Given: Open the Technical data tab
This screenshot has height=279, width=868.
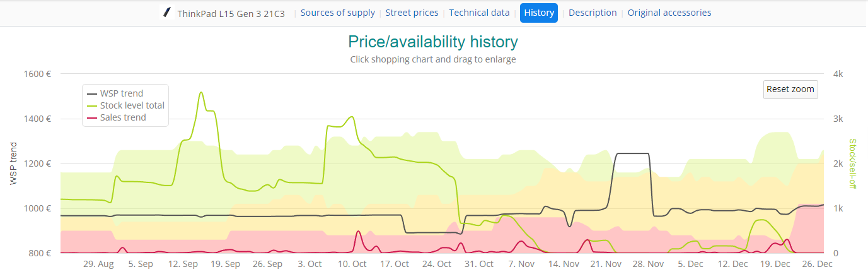Looking at the screenshot, I should [x=479, y=13].
